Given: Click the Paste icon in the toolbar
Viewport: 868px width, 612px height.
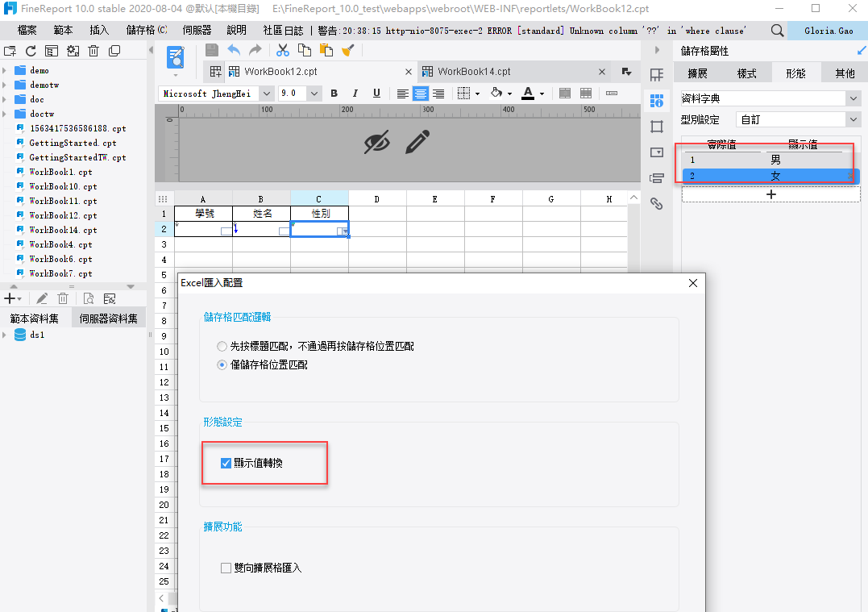Looking at the screenshot, I should point(326,49).
